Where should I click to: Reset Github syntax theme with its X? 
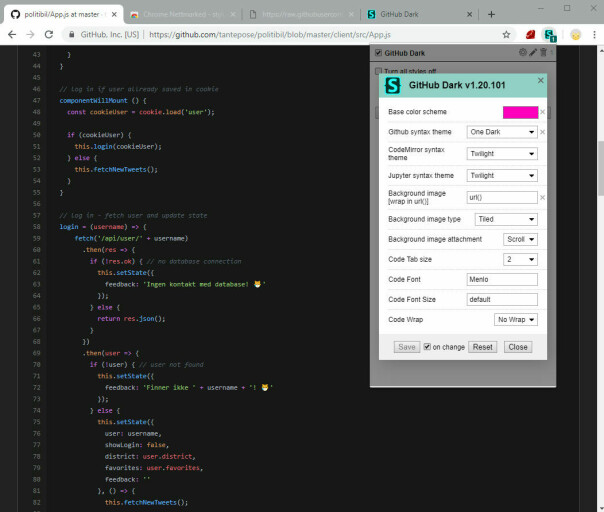click(x=542, y=132)
